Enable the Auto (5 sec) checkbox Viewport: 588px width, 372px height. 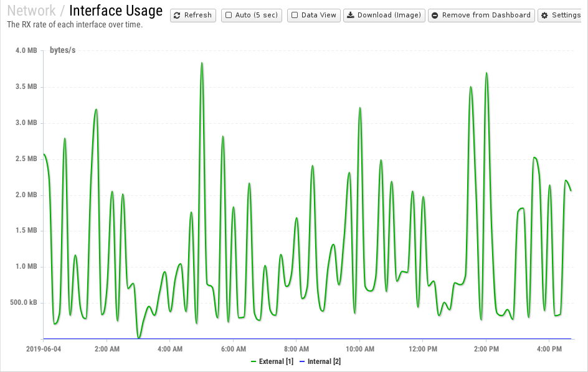tap(229, 16)
